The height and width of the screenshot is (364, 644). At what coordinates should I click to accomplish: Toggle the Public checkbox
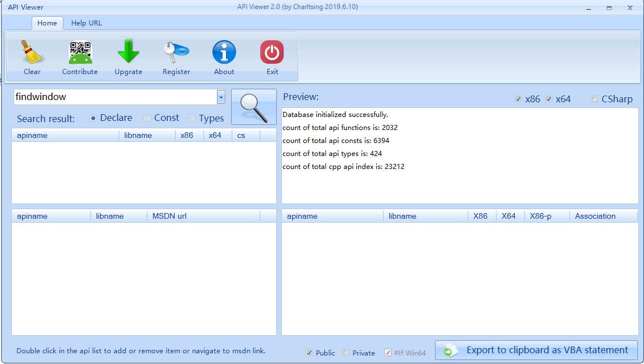[x=309, y=353]
